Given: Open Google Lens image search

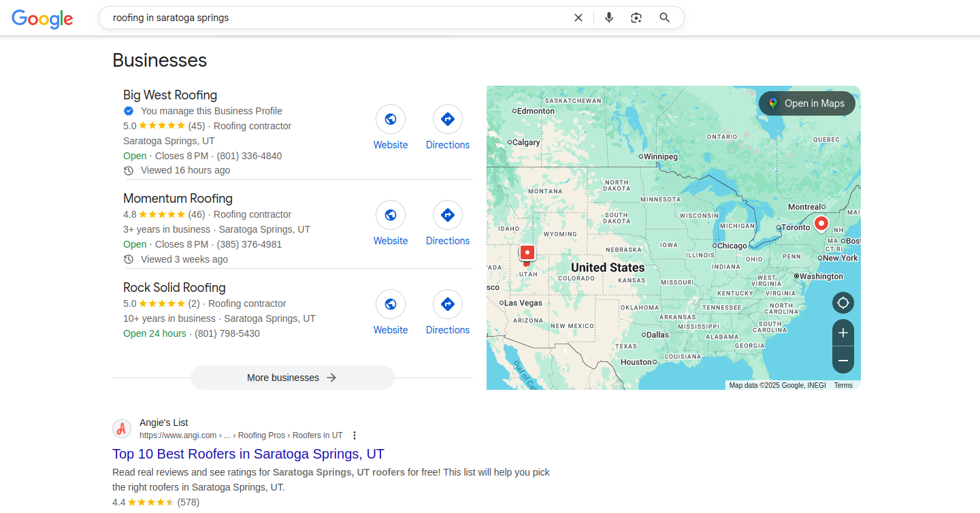Looking at the screenshot, I should pos(636,18).
